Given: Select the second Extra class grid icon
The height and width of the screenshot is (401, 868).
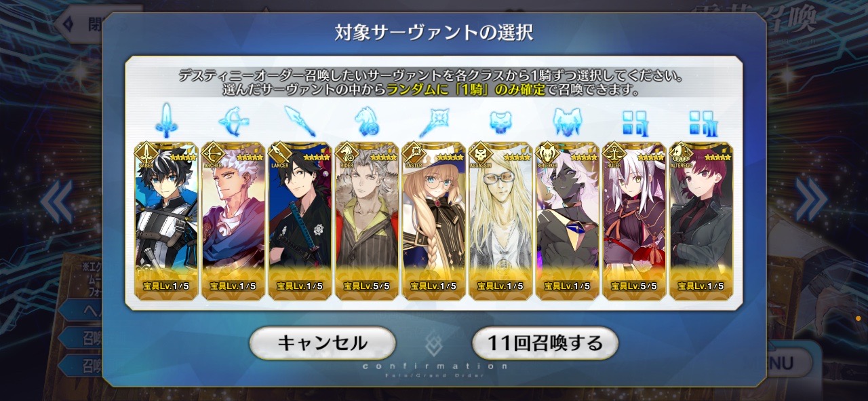Looking at the screenshot, I should pos(701,121).
